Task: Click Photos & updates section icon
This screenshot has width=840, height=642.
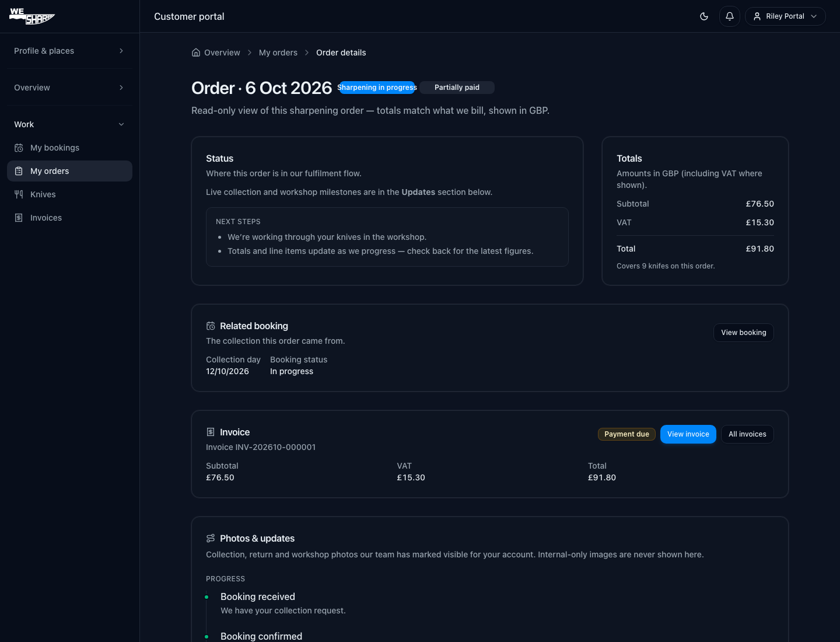Action: tap(211, 539)
